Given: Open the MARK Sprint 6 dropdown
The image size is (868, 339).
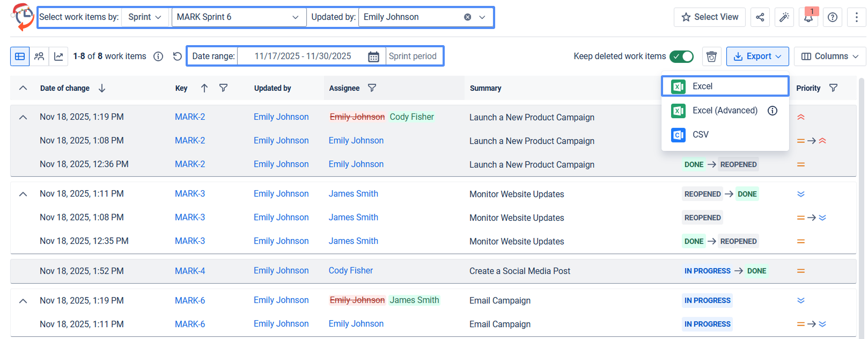Looking at the screenshot, I should coord(238,17).
